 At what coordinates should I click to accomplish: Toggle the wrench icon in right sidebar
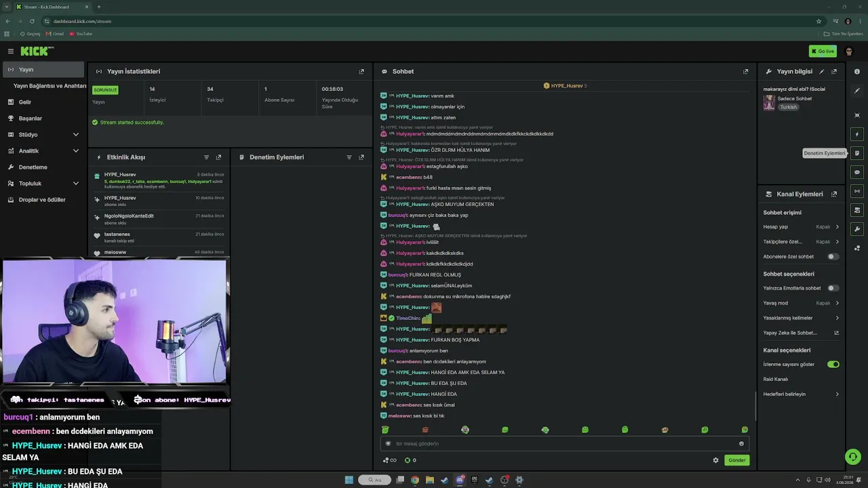pos(857,229)
